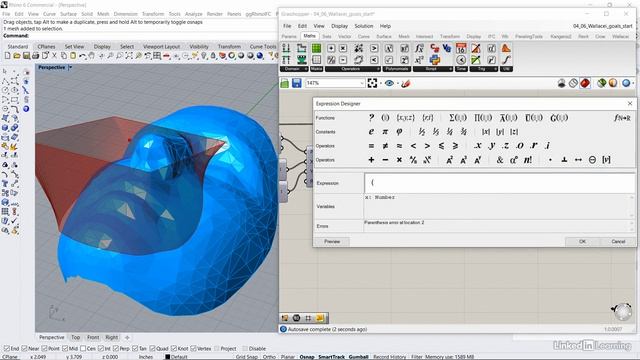Toggle the End osnap checkbox

click(x=7, y=349)
